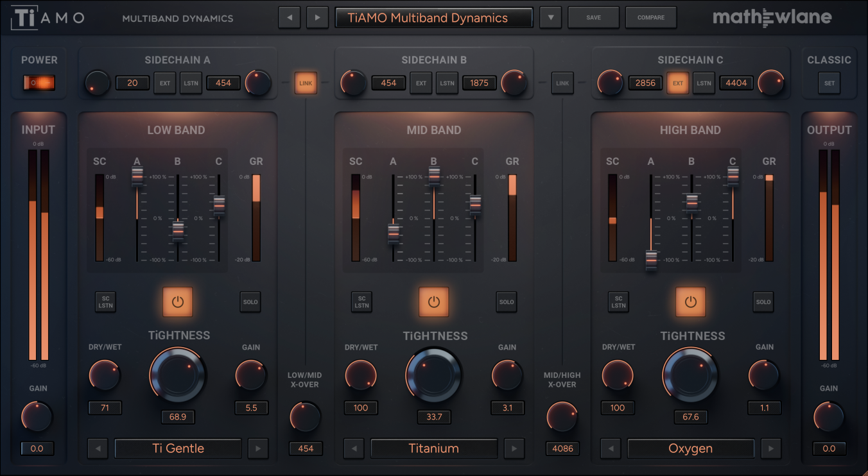This screenshot has width=868, height=476.
Task: Select previous Low Band style left of Ti Gentle
Action: click(x=98, y=448)
